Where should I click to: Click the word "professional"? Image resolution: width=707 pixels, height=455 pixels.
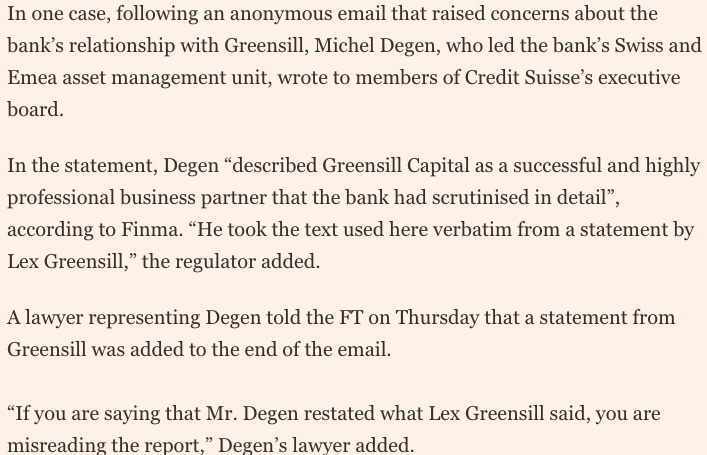point(61,198)
